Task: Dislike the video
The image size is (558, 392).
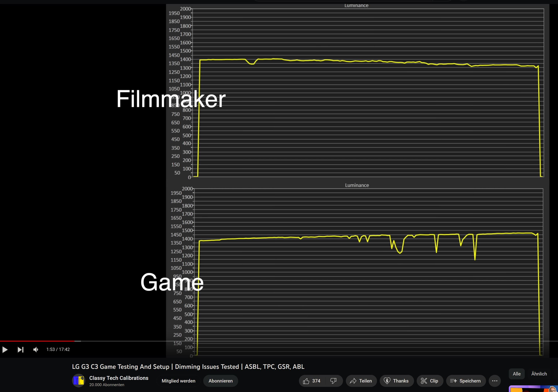Action: point(334,381)
